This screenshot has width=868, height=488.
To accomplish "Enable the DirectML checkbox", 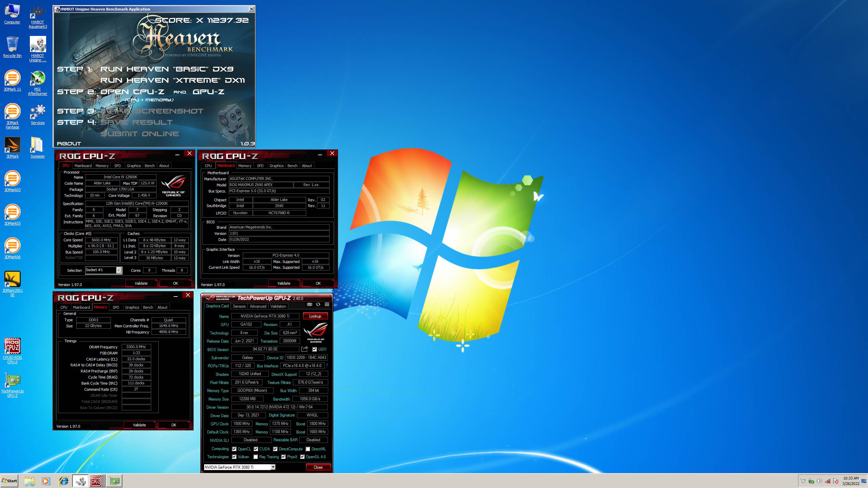I will tap(308, 449).
